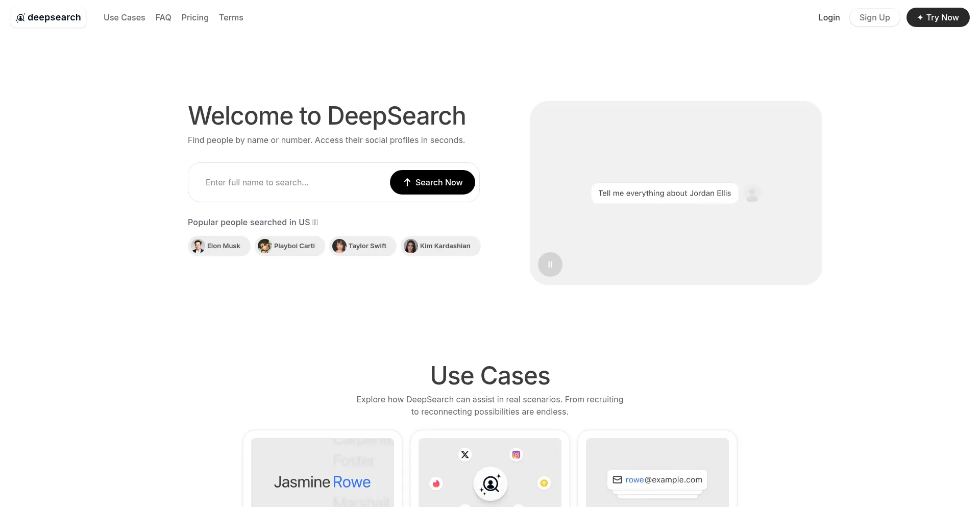The width and height of the screenshot is (980, 507).
Task: Click the Try Now button
Action: point(938,17)
